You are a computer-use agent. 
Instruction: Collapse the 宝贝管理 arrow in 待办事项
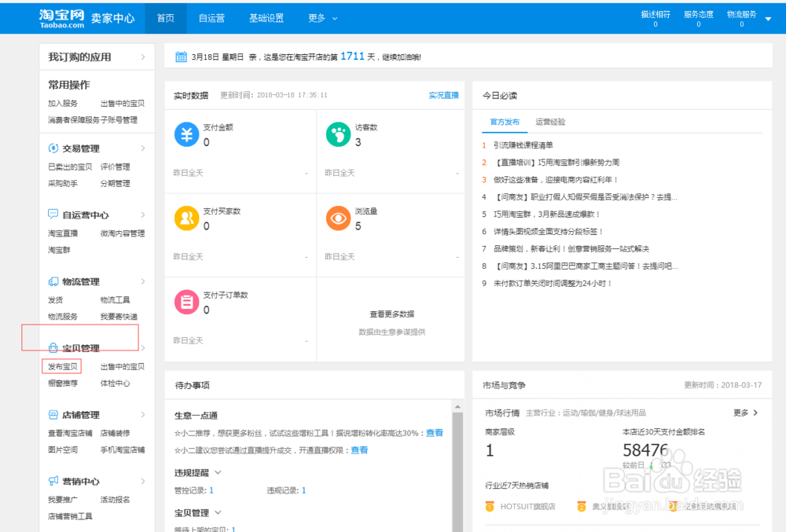click(x=218, y=512)
